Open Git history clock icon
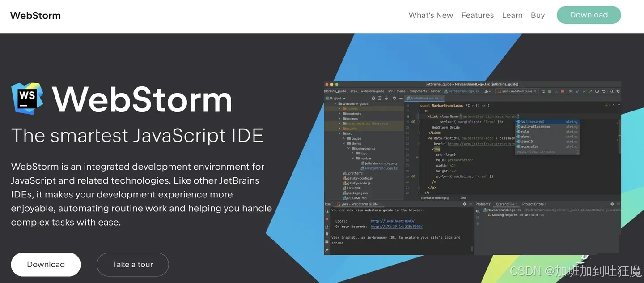Screen dimensions: 644x283 tap(597, 91)
